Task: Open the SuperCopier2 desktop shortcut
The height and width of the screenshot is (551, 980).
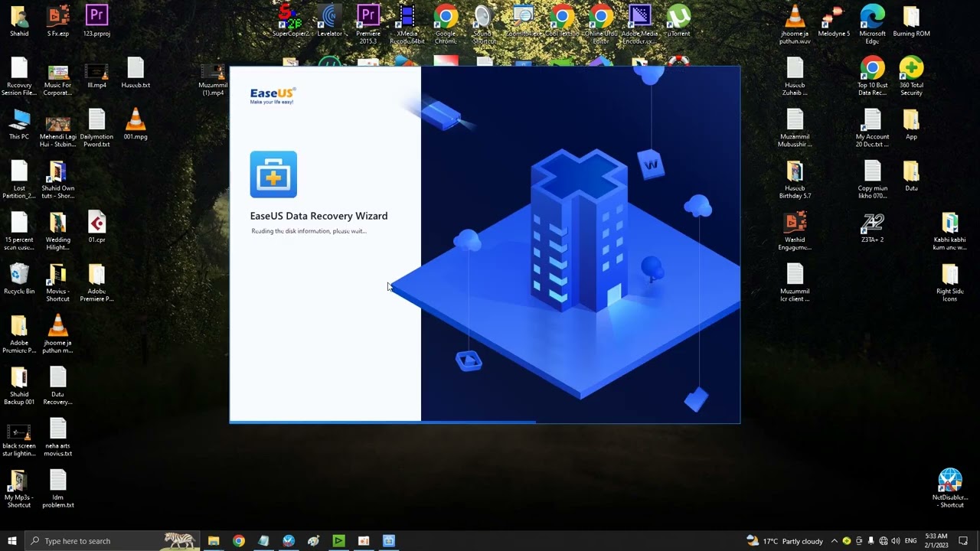Action: coord(291,21)
